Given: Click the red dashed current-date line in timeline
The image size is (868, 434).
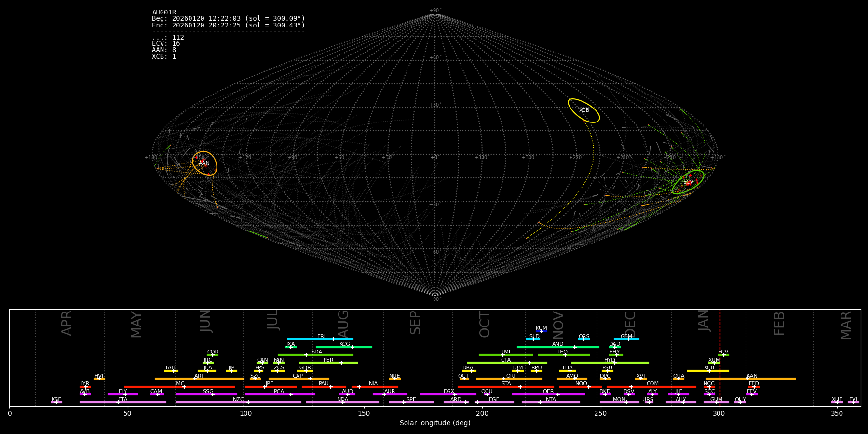Looking at the screenshot, I should pyautogui.click(x=719, y=357).
